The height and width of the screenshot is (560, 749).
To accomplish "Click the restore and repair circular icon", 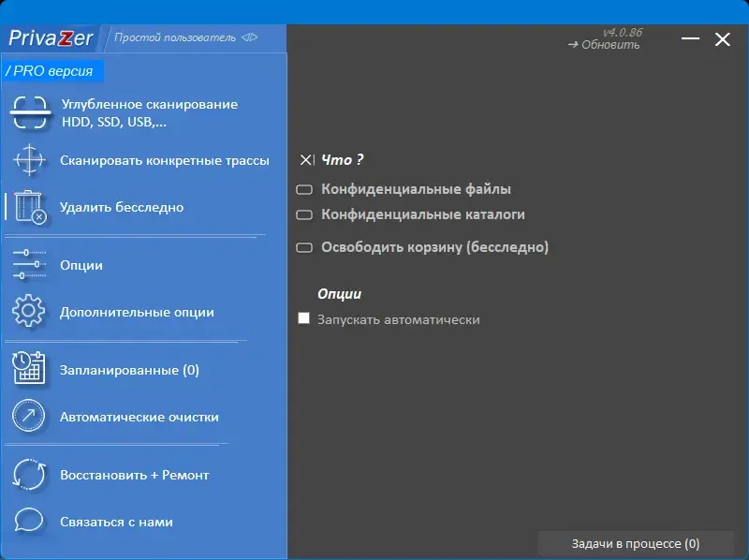I will tap(29, 475).
